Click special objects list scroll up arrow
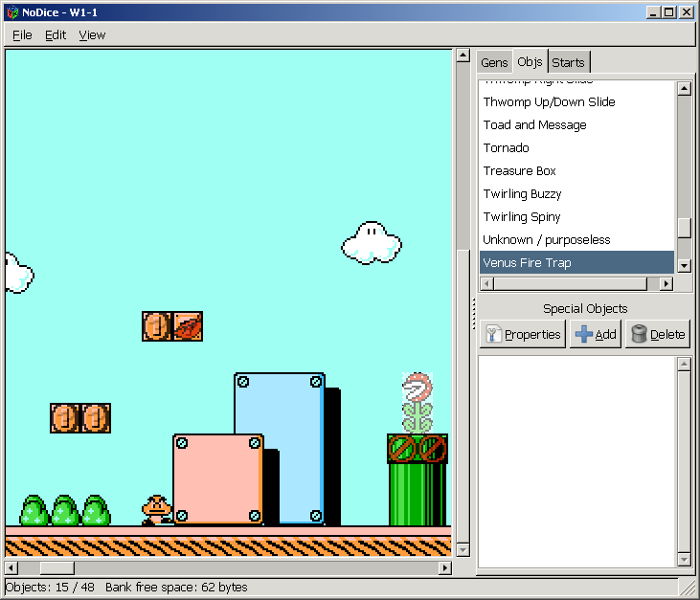This screenshot has width=700, height=600. 684,365
